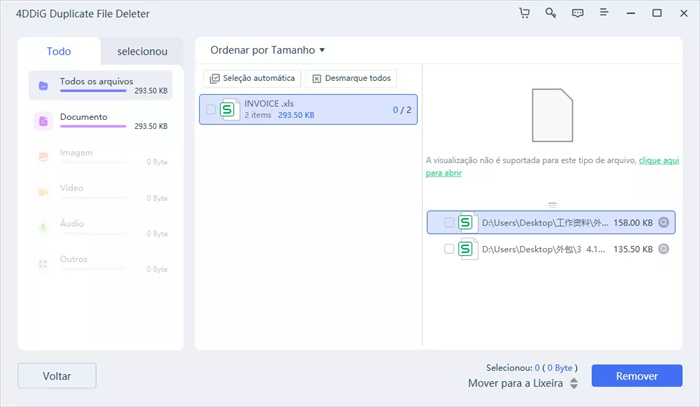Image resolution: width=700 pixels, height=407 pixels.
Task: Click the blank file preview thumbnail
Action: 552,115
